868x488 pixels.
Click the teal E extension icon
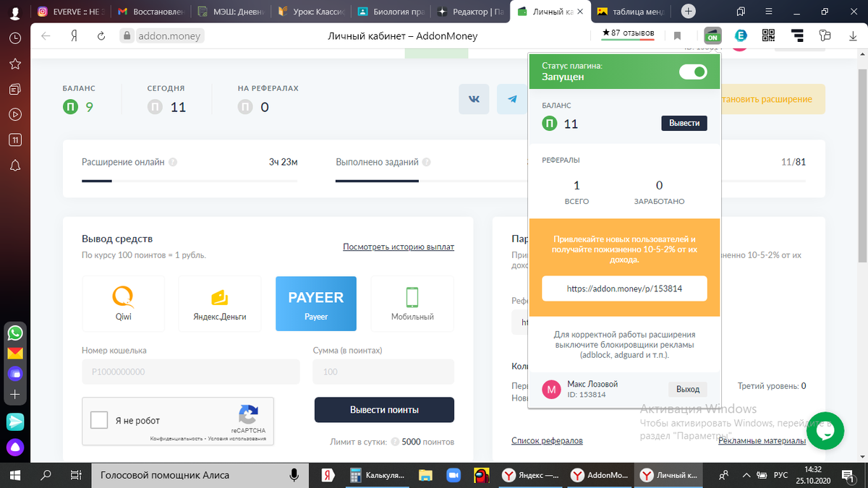(741, 35)
